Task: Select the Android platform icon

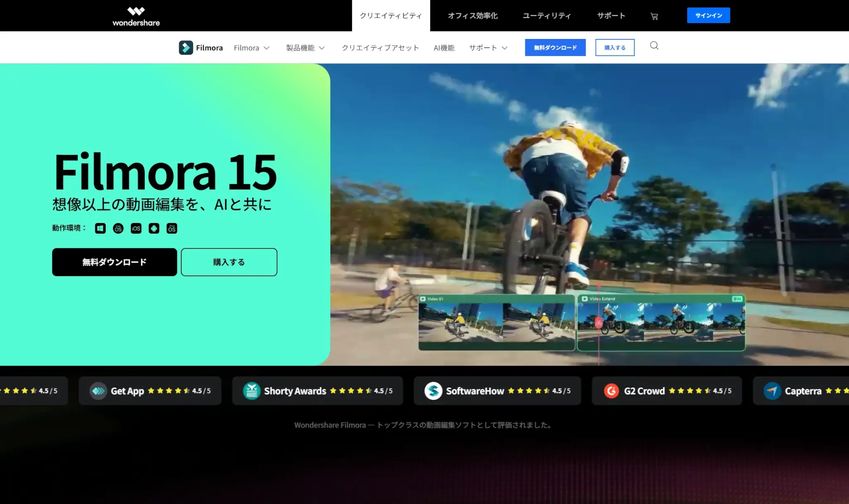Action: pyautogui.click(x=154, y=228)
